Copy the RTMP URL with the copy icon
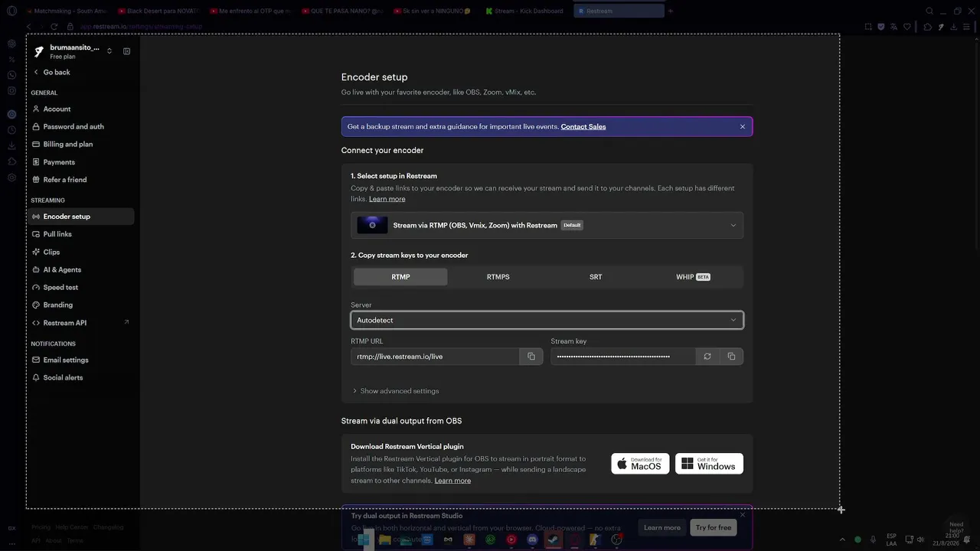The width and height of the screenshot is (980, 551). point(531,357)
